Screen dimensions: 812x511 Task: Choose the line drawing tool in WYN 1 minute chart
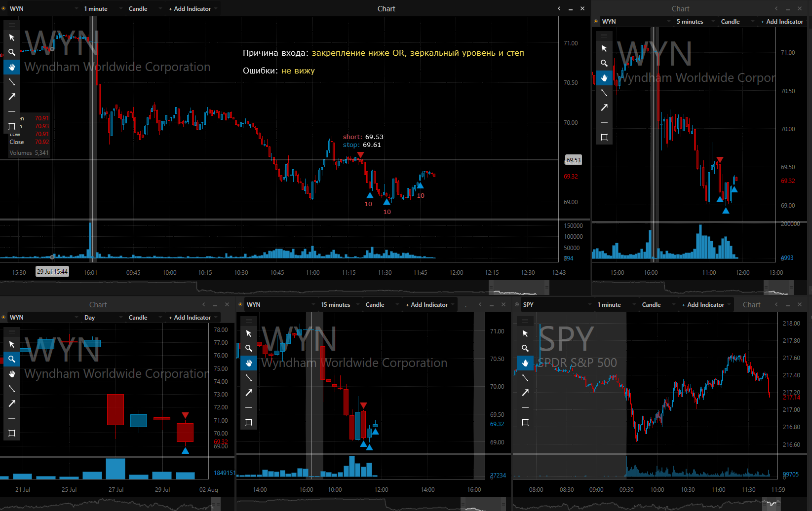click(x=12, y=82)
